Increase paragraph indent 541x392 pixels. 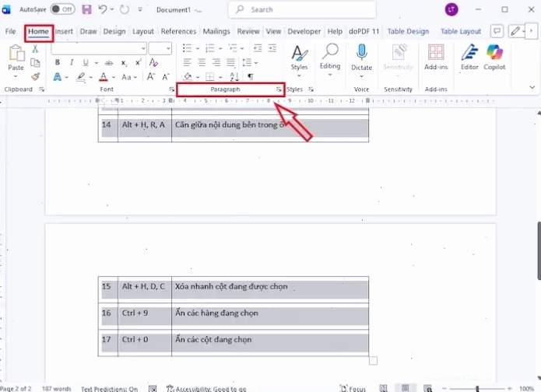coord(272,48)
